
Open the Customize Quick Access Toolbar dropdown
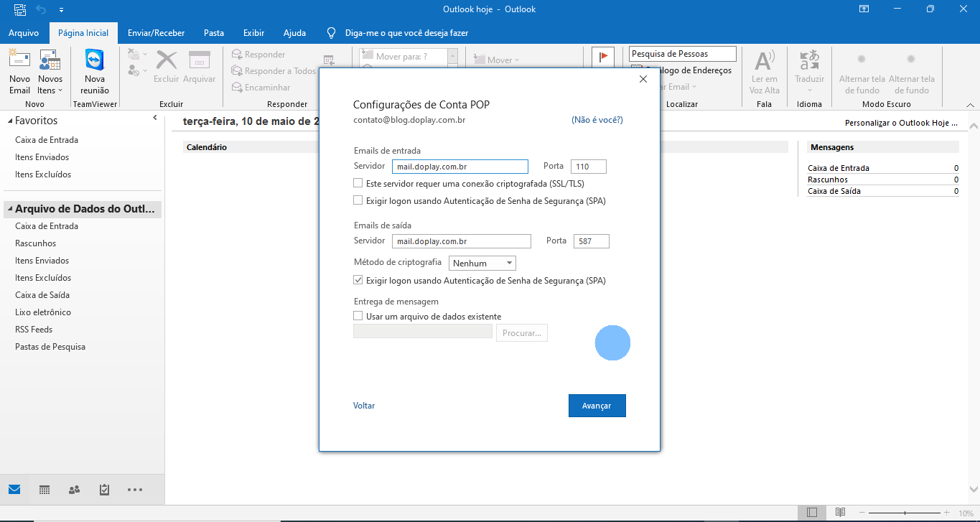[x=62, y=10]
